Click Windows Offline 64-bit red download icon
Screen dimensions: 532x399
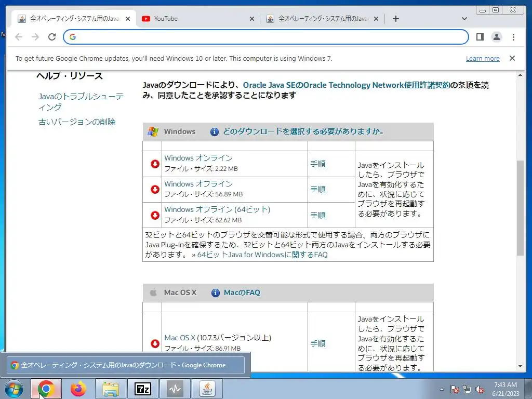(155, 215)
